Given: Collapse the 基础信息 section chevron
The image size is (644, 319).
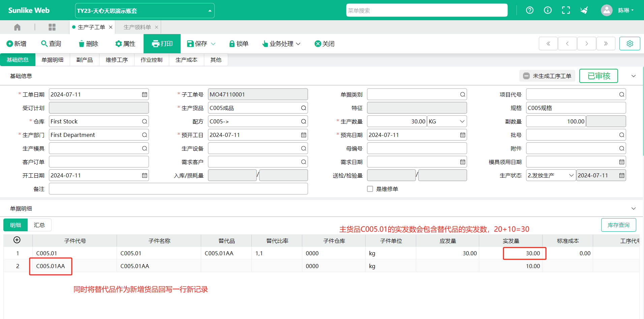Looking at the screenshot, I should click(634, 76).
